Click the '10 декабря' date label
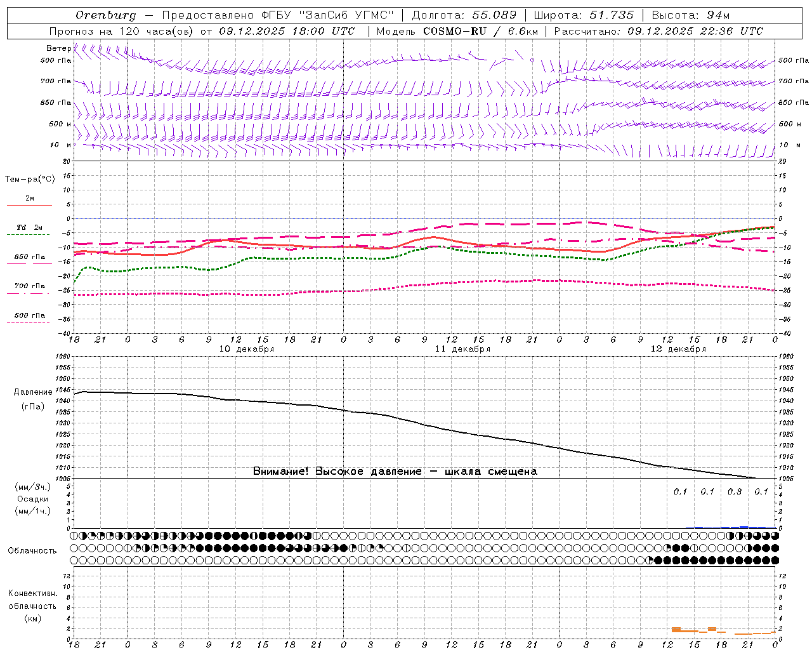Image resolution: width=812 pixels, height=650 pixels. pos(247,349)
